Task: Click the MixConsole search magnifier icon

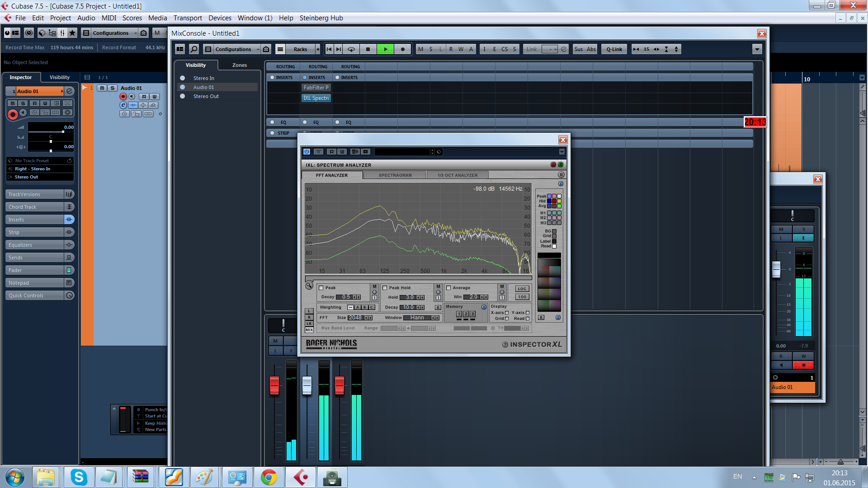Action: pos(194,49)
